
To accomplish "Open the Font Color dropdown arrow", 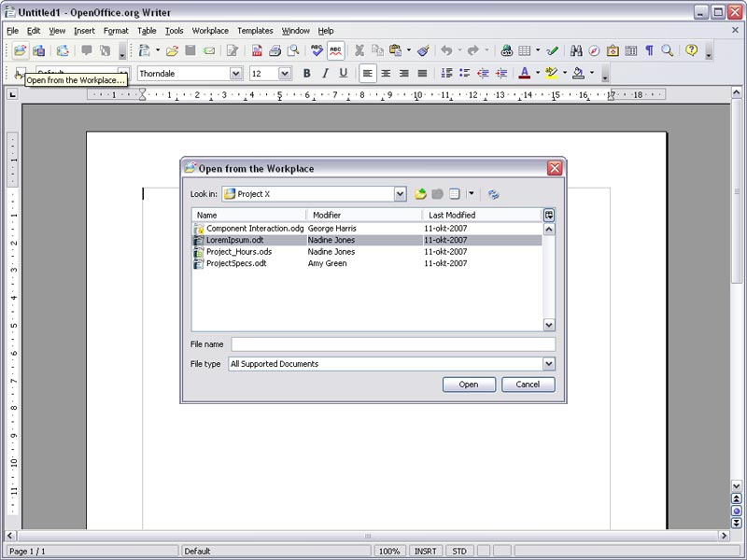I will [538, 74].
